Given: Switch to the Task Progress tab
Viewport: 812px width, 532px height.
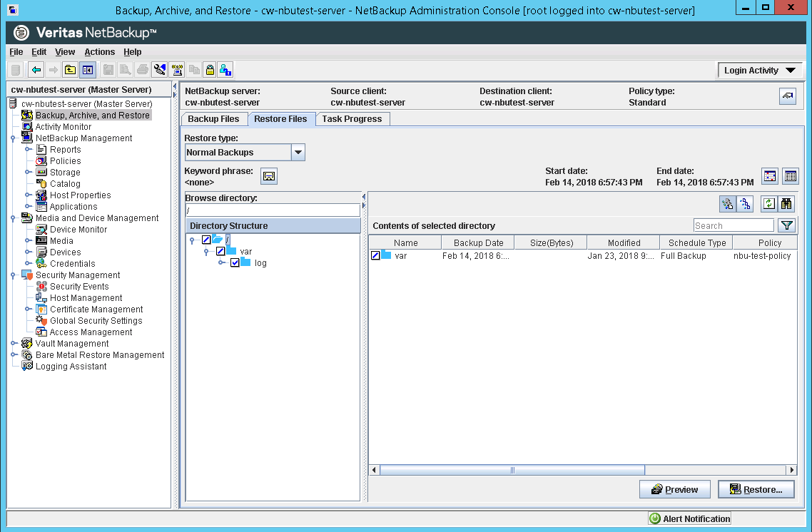Looking at the screenshot, I should 352,119.
